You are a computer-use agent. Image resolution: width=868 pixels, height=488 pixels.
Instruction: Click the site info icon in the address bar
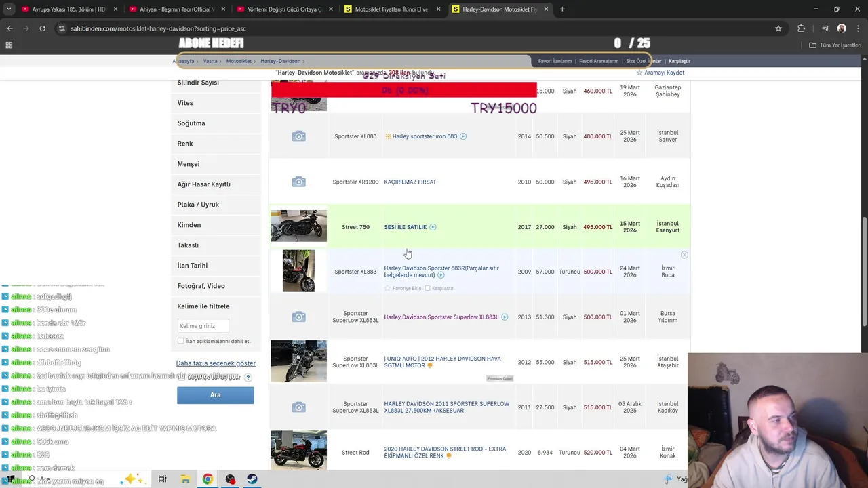coord(62,28)
